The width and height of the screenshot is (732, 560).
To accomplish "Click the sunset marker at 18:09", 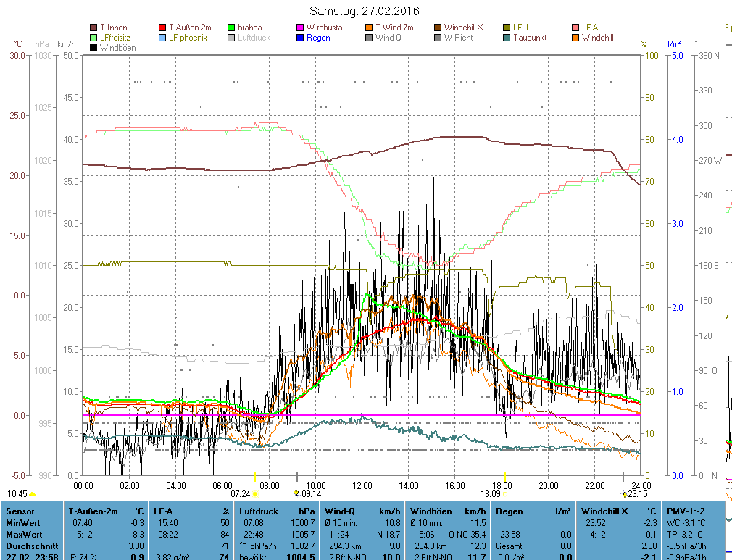I will tap(504, 493).
